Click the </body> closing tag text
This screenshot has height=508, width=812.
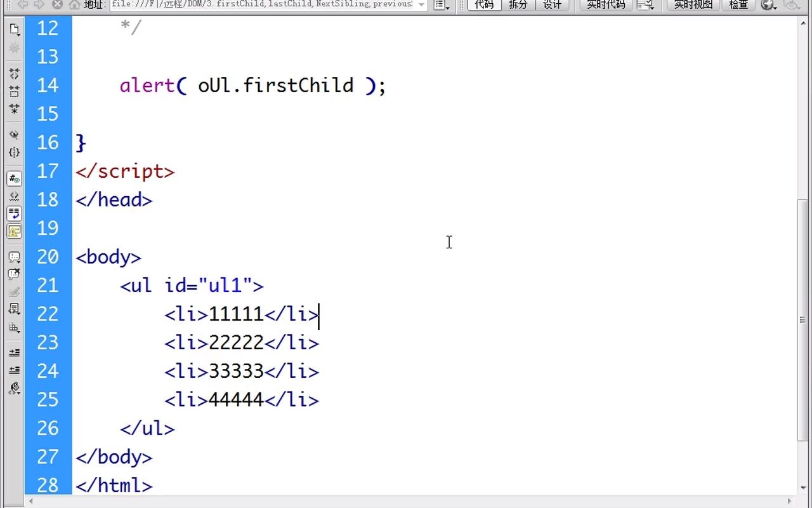click(114, 457)
